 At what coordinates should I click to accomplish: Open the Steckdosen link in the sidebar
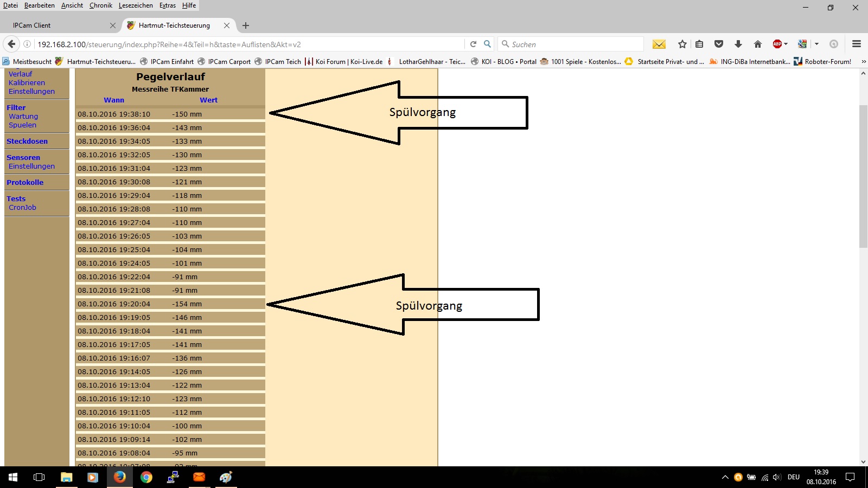(27, 141)
